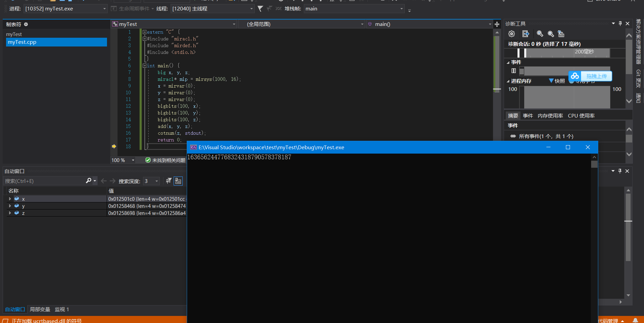The image size is (644, 323).
Task: Toggle tabular view mode in the Autos window
Action: click(178, 181)
